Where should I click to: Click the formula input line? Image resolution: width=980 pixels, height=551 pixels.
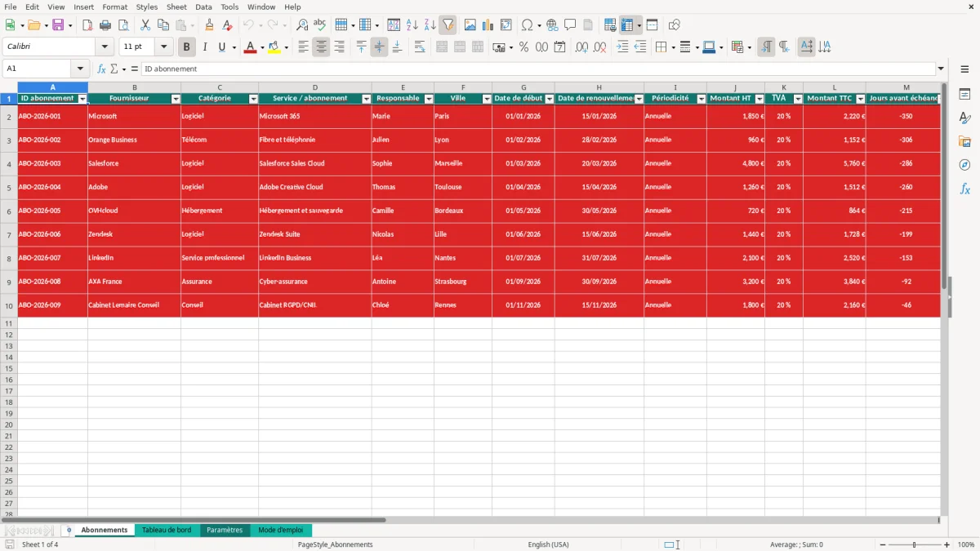[x=538, y=69]
